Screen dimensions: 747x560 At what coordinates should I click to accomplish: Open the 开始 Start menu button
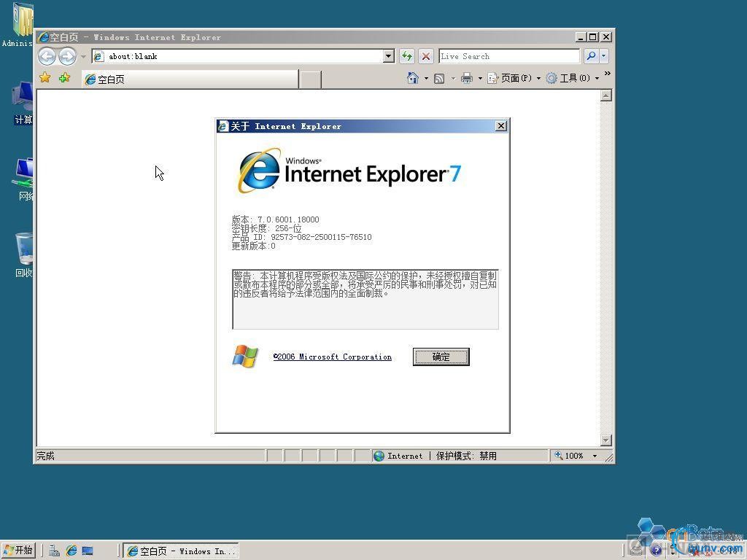click(18, 551)
